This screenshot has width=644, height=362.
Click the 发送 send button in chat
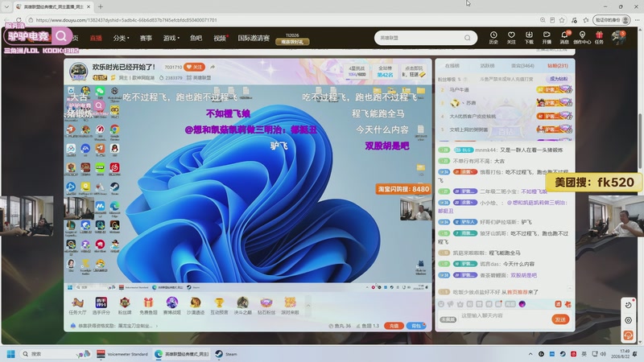coord(560,319)
